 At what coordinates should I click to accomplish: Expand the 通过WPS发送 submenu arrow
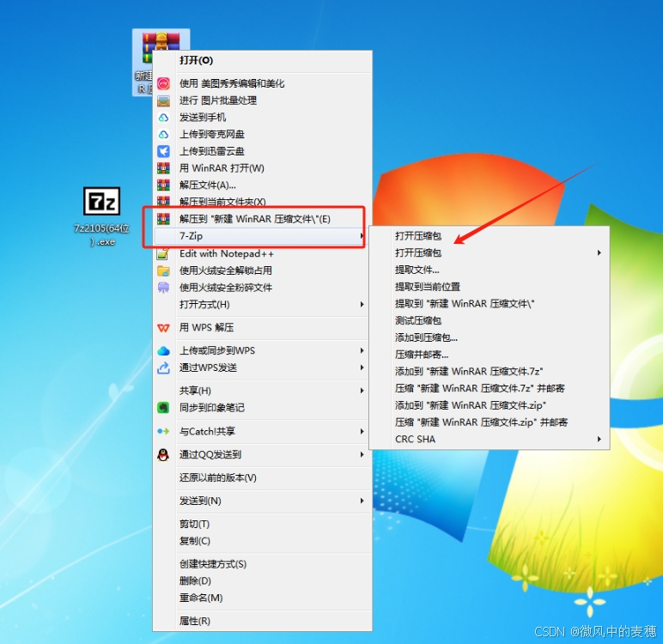coord(362,368)
